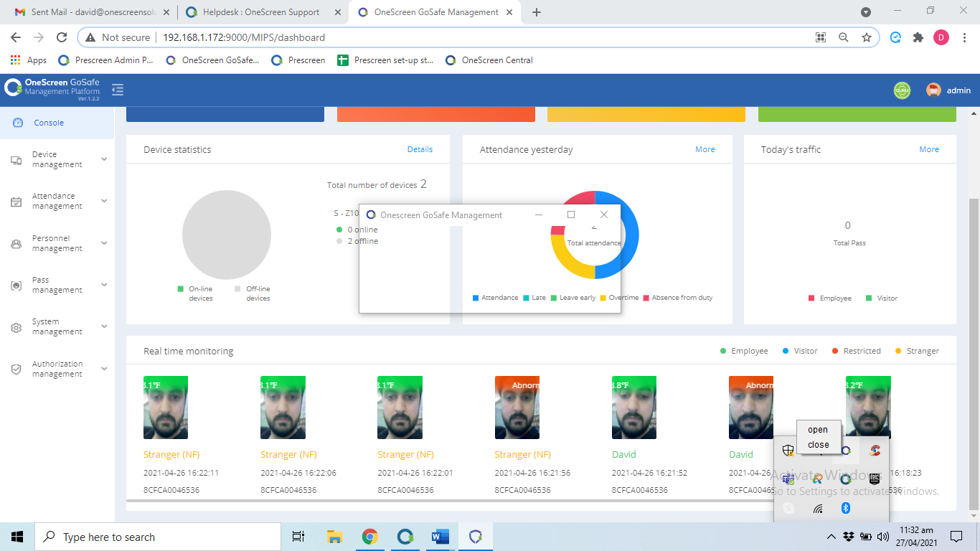Click the Bluetooth tray icon

tap(846, 508)
